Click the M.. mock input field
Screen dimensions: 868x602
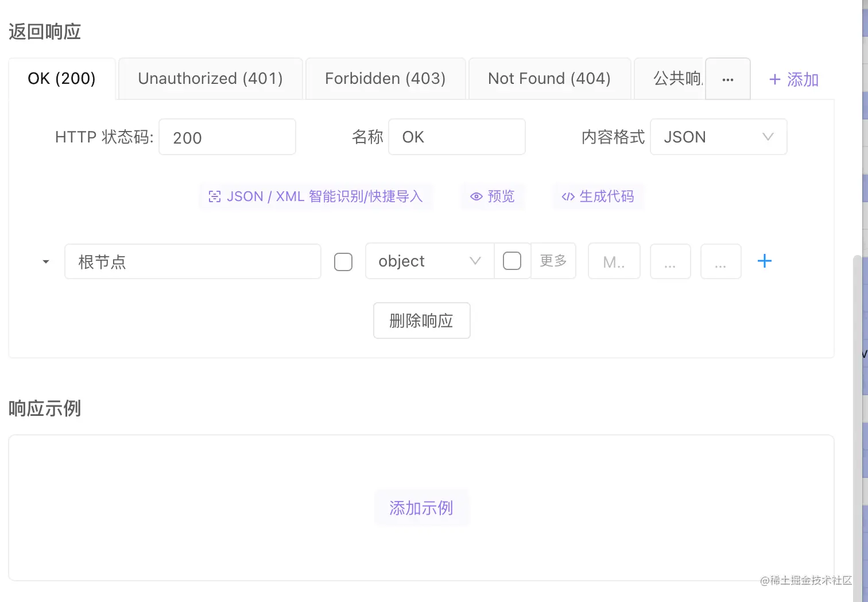point(614,261)
